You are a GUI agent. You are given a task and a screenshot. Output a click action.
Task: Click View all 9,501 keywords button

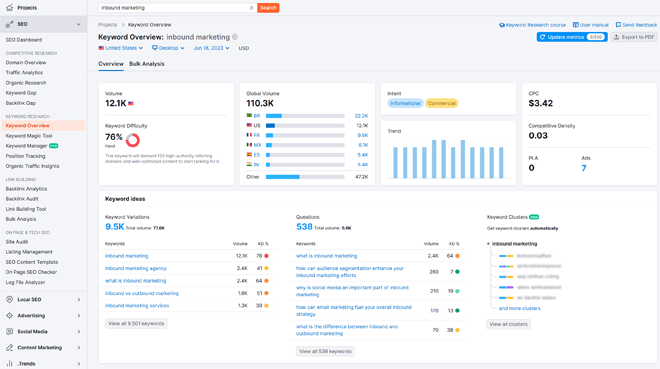tap(136, 324)
